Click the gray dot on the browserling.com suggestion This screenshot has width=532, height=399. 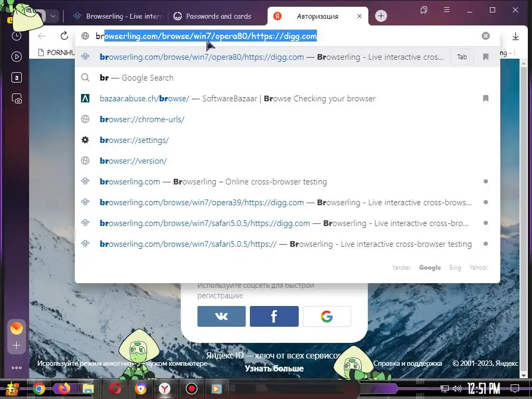tap(486, 181)
